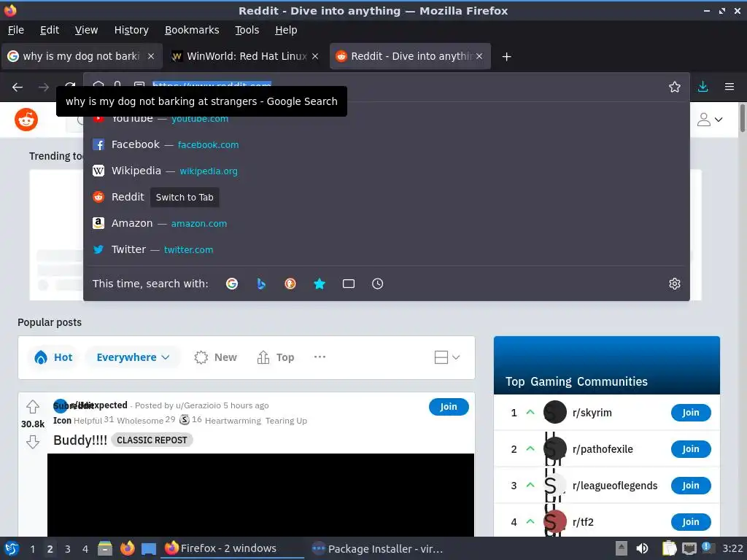Close the Reddit tab
This screenshot has width=747, height=560.
coord(479,57)
